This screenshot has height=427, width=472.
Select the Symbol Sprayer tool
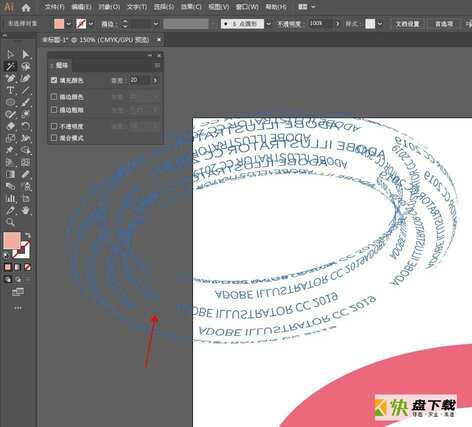pos(26,186)
